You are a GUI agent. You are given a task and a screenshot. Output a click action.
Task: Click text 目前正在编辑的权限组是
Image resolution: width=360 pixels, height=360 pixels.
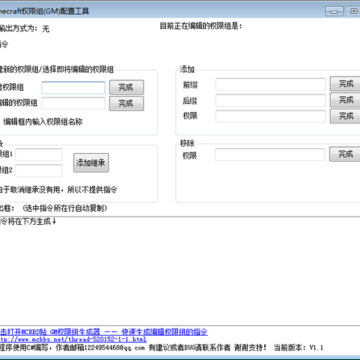(x=201, y=26)
